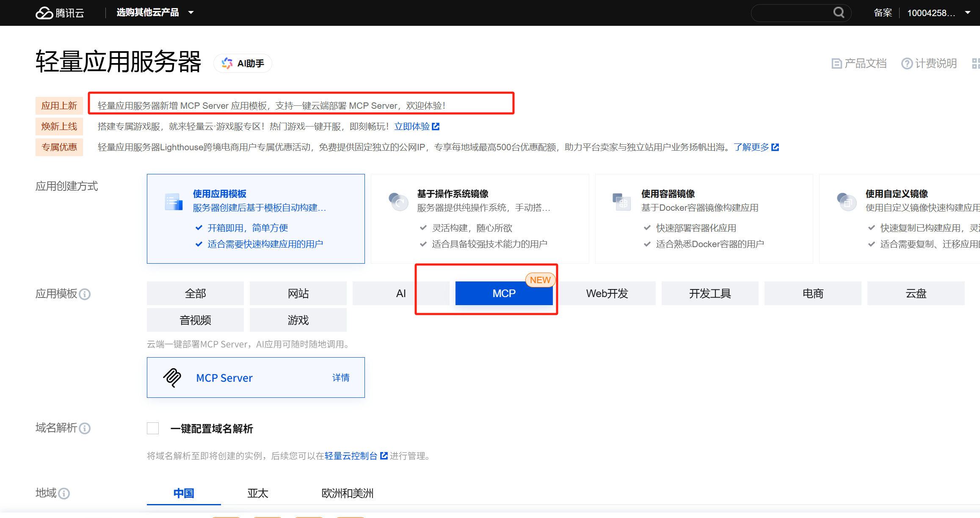Open the 选购其他云产品 dropdown
The image size is (980, 518).
coord(155,13)
